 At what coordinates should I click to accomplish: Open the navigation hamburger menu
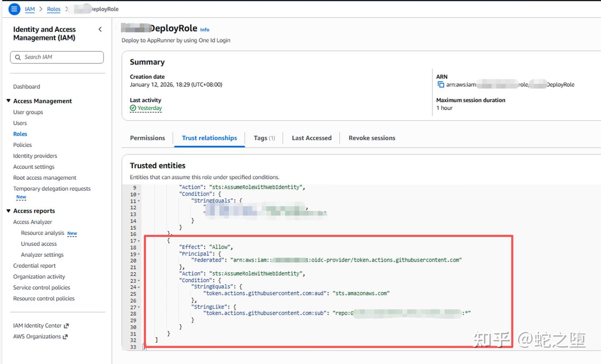pos(14,9)
